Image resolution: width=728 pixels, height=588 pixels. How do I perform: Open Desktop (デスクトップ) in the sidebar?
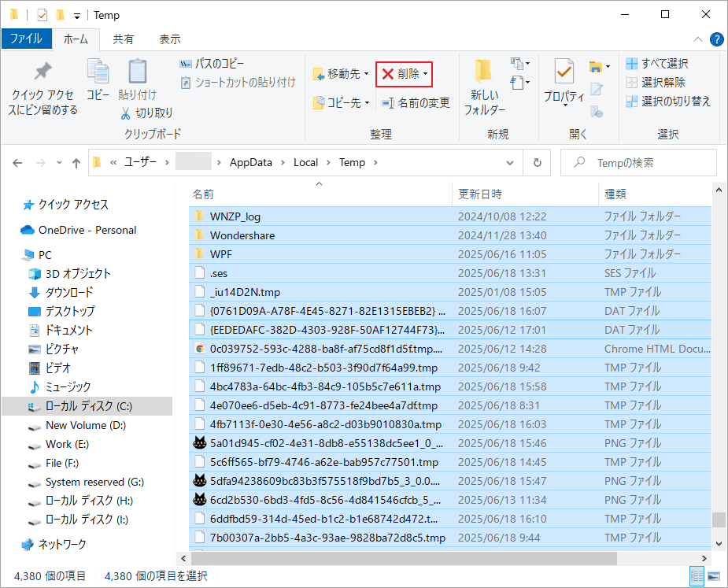[x=61, y=311]
